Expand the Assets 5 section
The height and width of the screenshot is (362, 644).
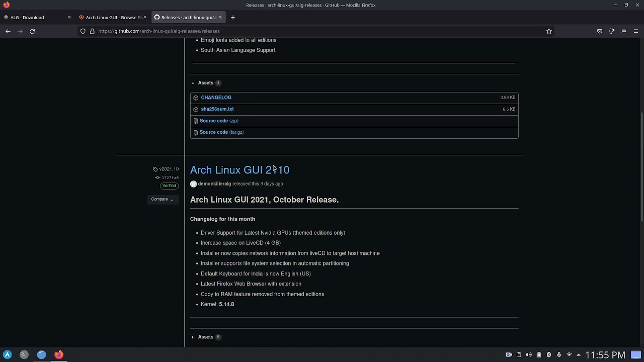[206, 337]
